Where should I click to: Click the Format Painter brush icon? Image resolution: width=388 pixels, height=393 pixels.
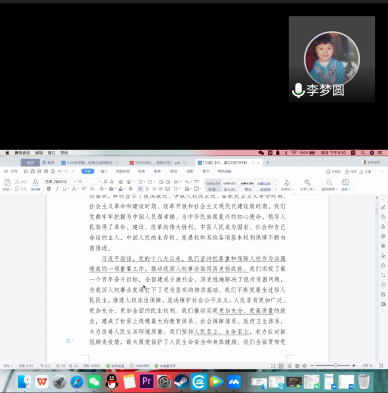pos(35,183)
